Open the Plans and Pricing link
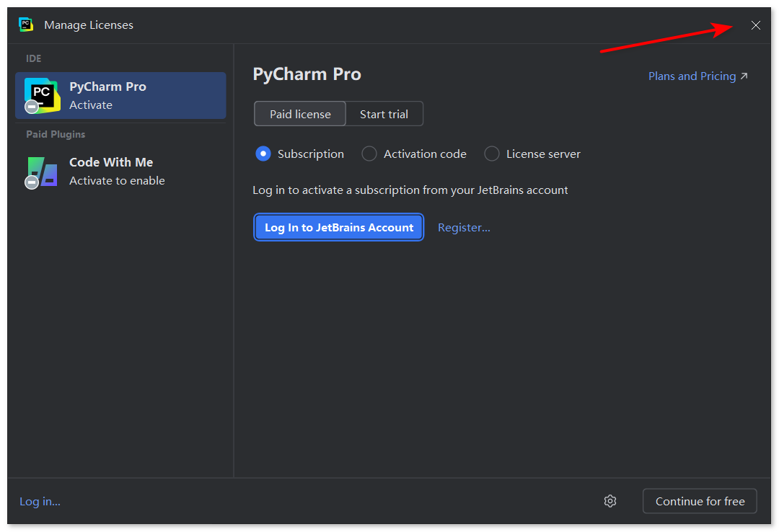 click(x=692, y=76)
